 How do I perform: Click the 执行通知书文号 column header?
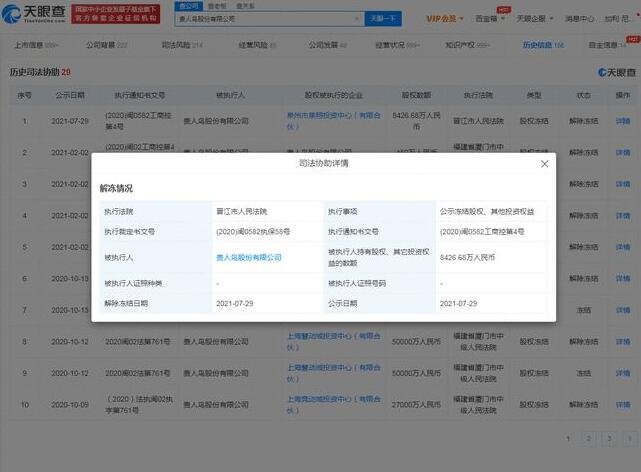139,95
